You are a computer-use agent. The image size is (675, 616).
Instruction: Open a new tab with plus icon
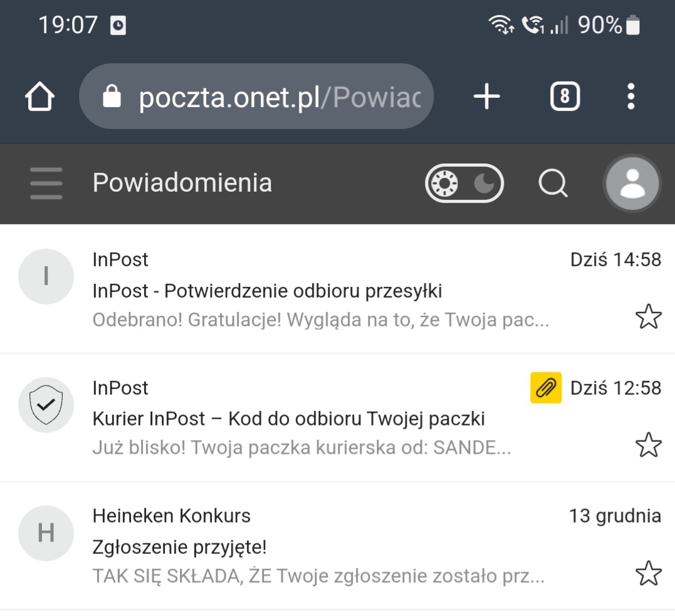[x=486, y=97]
